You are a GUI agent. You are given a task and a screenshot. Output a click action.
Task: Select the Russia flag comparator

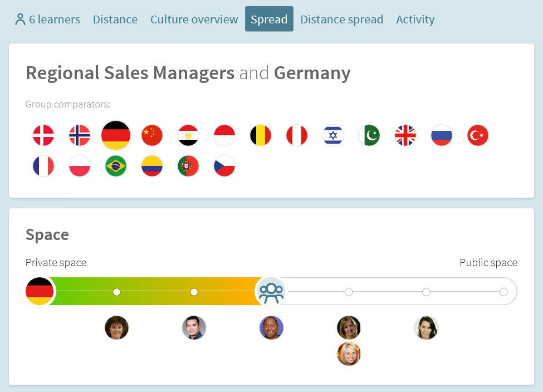click(442, 135)
